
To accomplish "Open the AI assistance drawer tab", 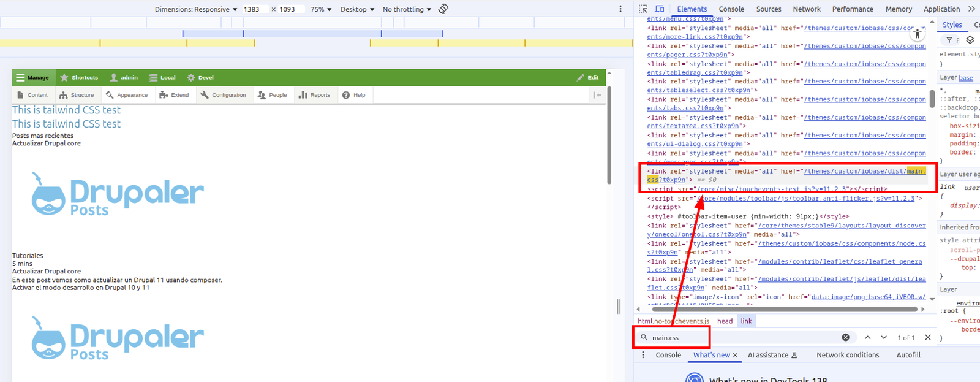I will [772, 355].
